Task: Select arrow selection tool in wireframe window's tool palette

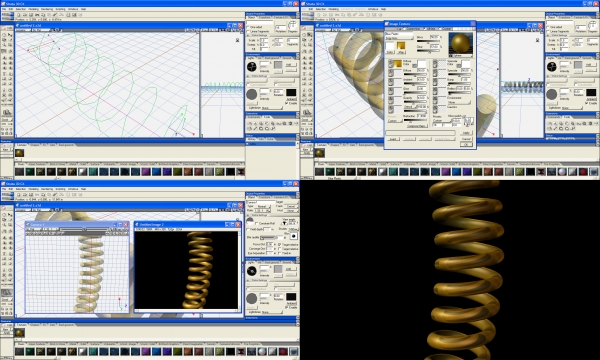Action: click(10, 35)
